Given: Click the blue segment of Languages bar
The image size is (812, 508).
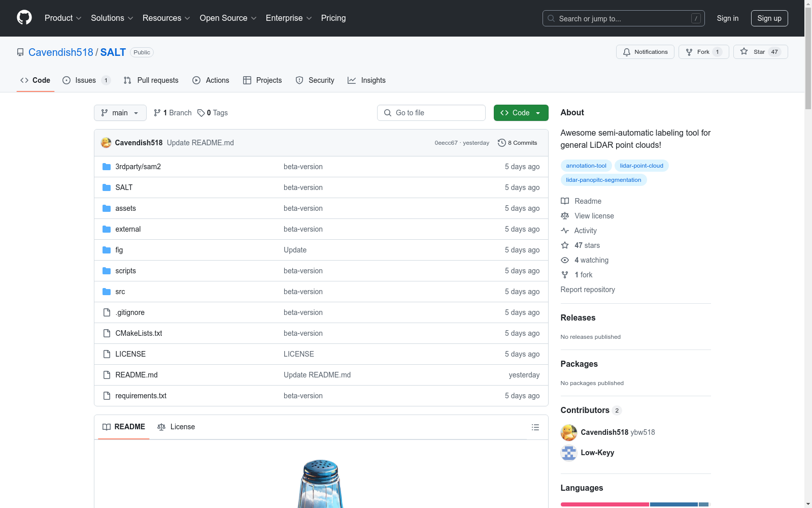Looking at the screenshot, I should [x=674, y=504].
